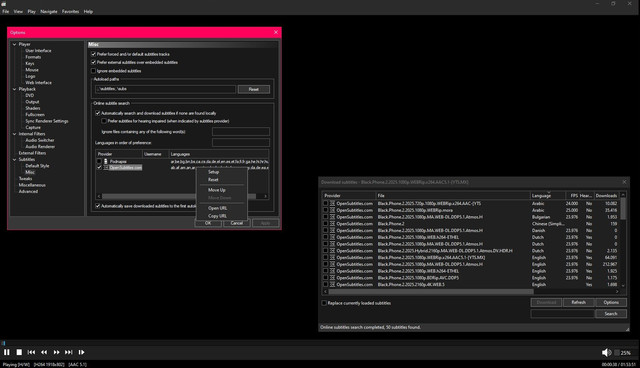Click the OpenSubtitles.com icon in Options provider list
Viewport: 640px width, 368px height.
tap(106, 168)
